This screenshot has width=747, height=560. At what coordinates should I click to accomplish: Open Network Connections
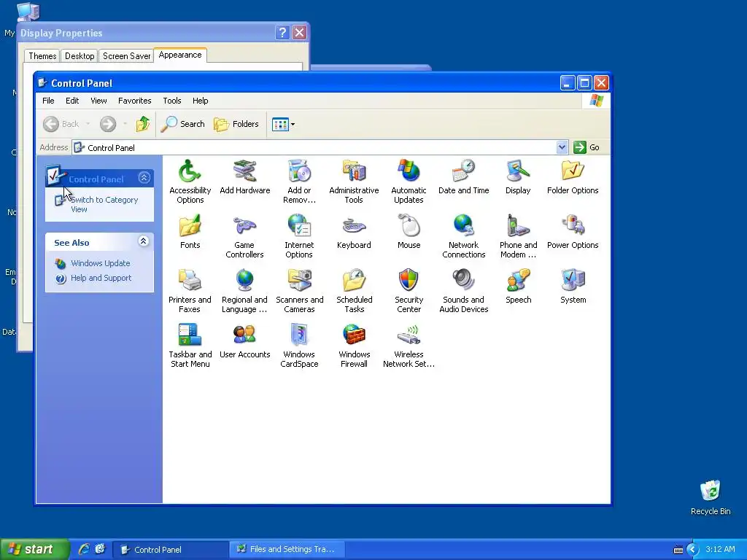coord(463,236)
